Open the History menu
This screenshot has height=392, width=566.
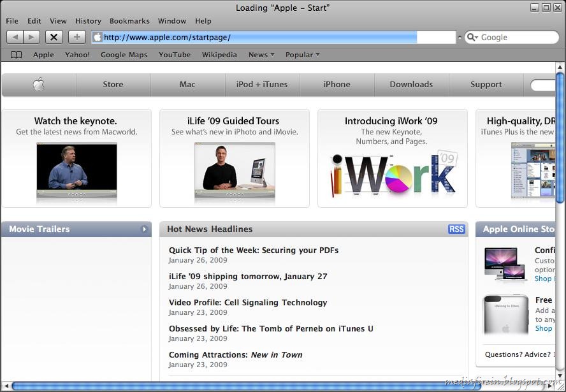click(x=88, y=20)
